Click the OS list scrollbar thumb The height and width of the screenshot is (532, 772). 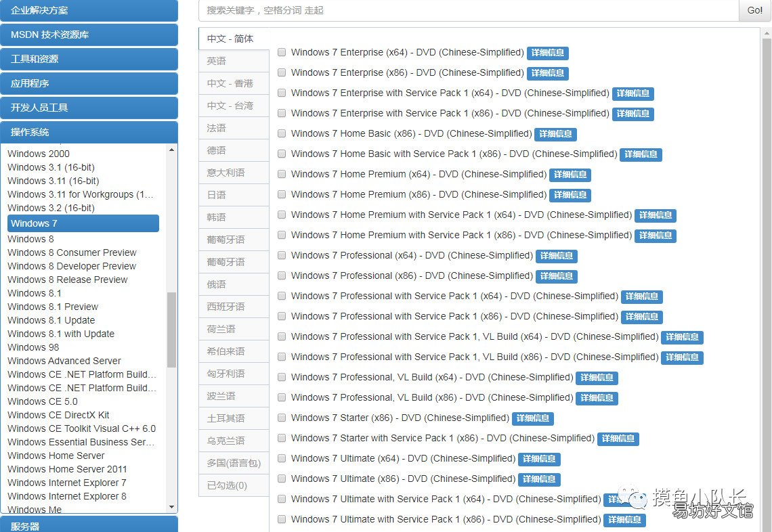click(x=171, y=330)
